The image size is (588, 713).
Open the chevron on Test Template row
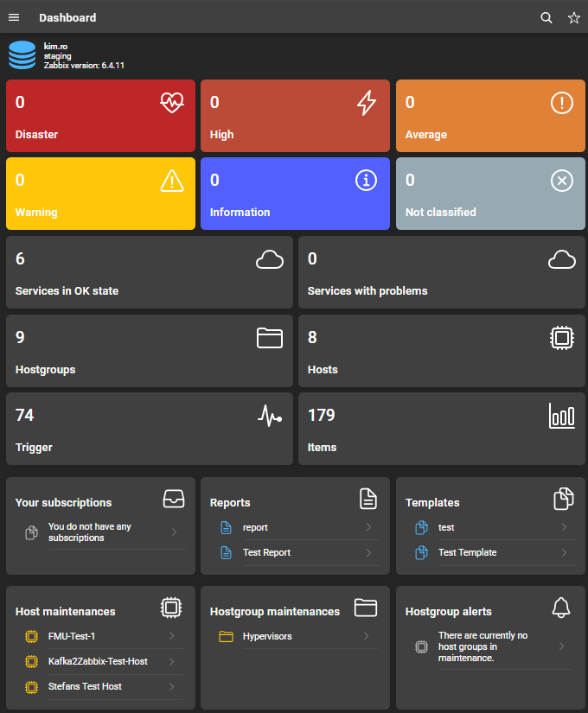click(x=564, y=552)
